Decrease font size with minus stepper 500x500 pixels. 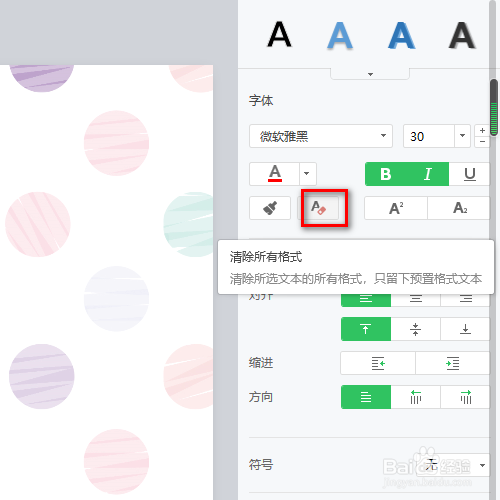point(482,142)
